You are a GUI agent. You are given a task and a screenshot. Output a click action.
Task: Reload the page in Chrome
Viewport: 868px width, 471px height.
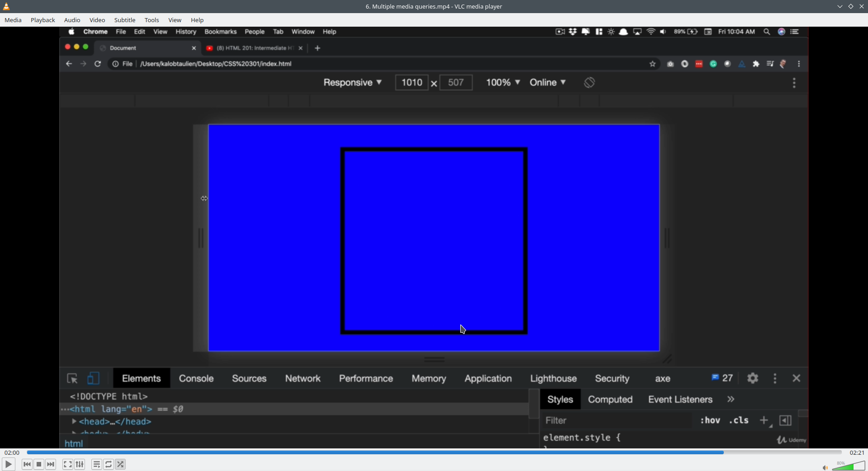[x=98, y=64]
